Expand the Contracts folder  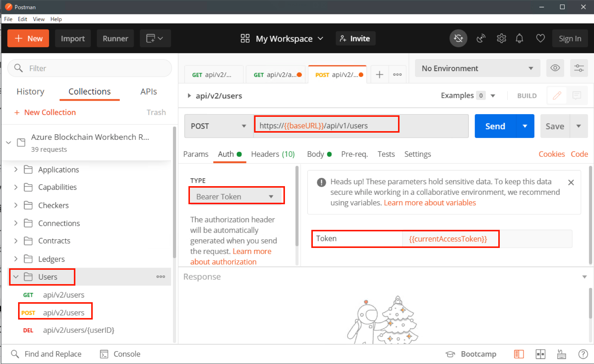click(16, 241)
